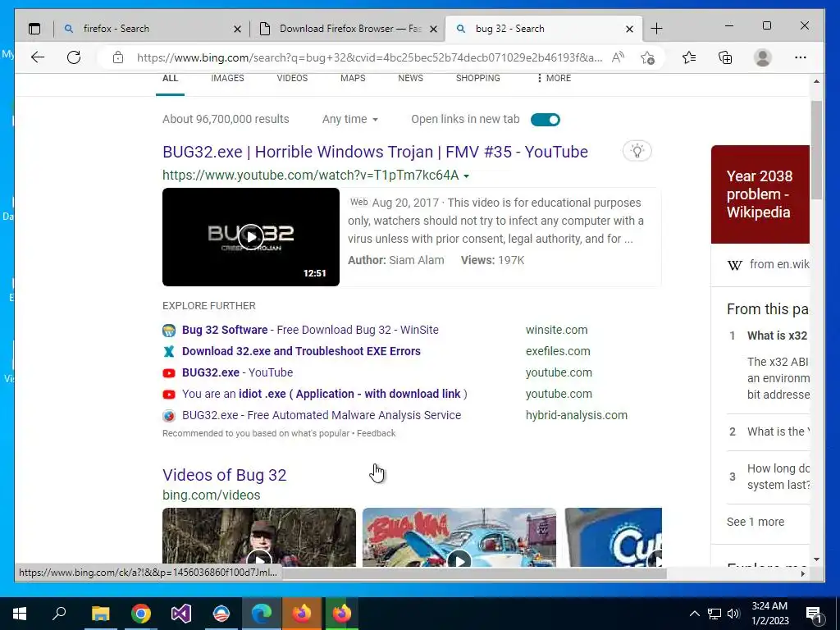Open Visual Studio from taskbar
Image resolution: width=840 pixels, height=630 pixels.
[181, 614]
